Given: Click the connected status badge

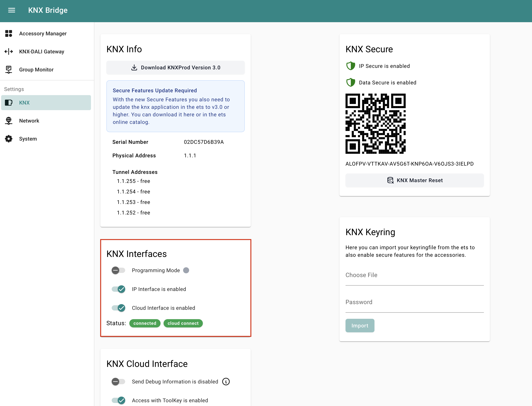Looking at the screenshot, I should [x=145, y=323].
